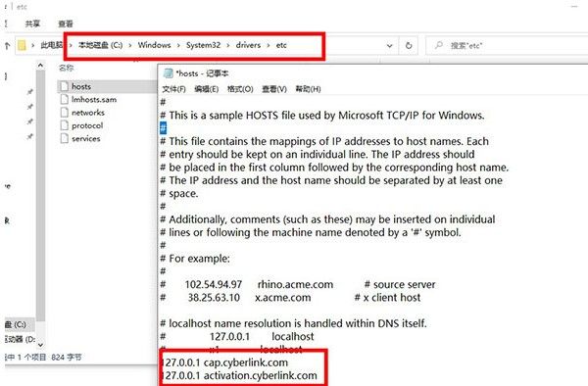The width and height of the screenshot is (588, 386).
Task: Expand chevron after Windows in breadcrumb
Action: (178, 46)
